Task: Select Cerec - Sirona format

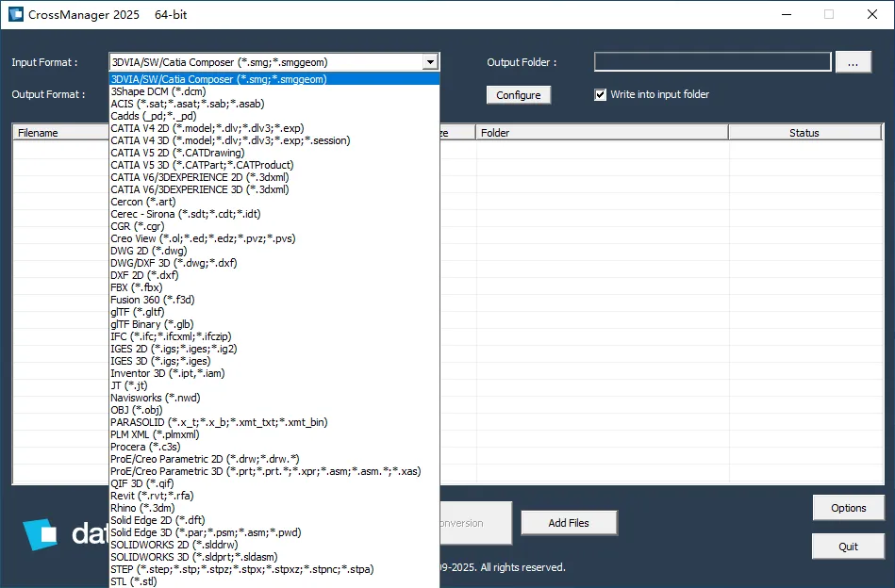Action: click(x=274, y=214)
